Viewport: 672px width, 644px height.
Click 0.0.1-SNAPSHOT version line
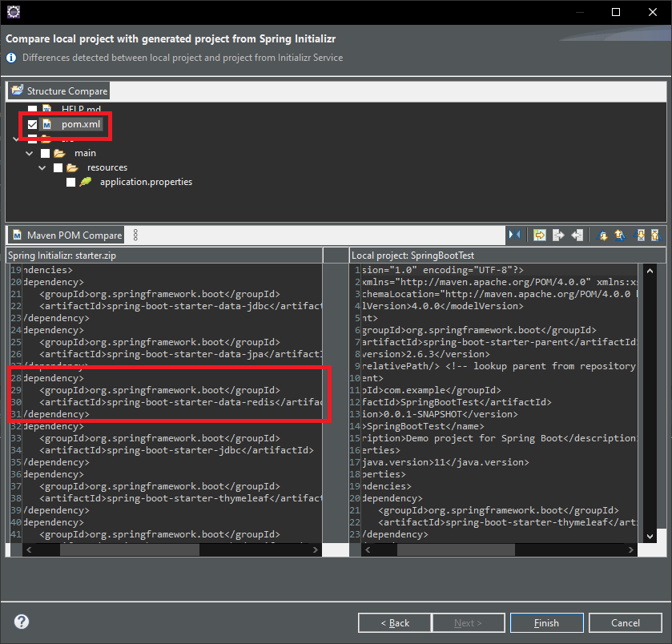(x=441, y=414)
